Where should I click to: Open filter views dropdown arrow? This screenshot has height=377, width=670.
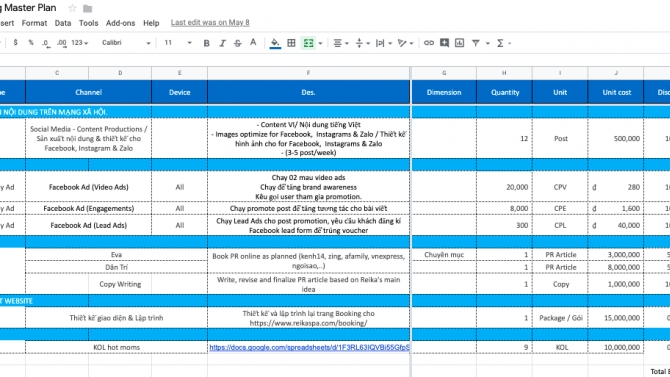point(488,43)
